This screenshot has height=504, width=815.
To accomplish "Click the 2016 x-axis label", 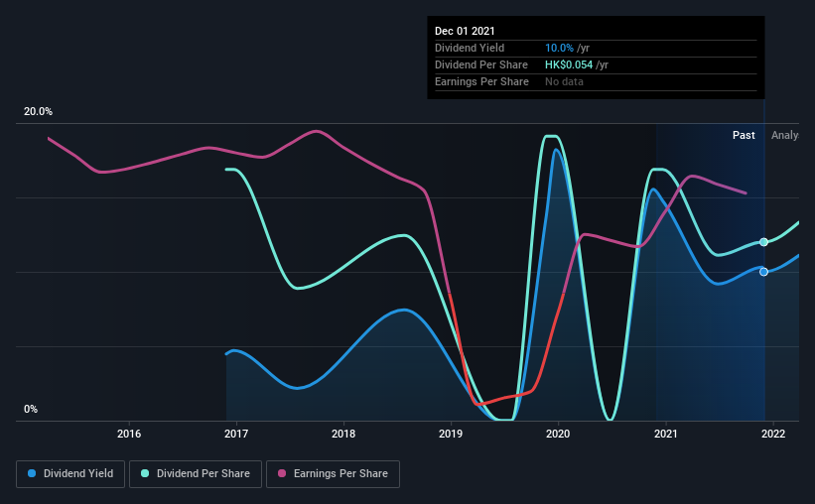I will [x=129, y=434].
